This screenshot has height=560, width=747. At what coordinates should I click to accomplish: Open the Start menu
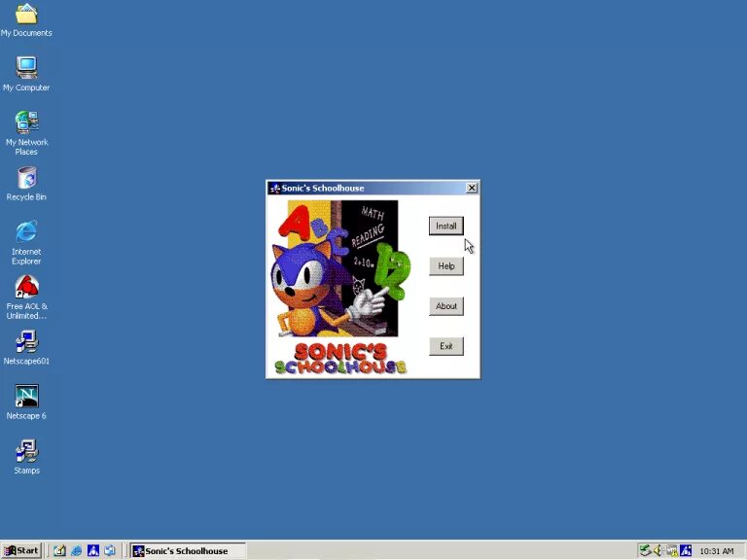(21, 551)
